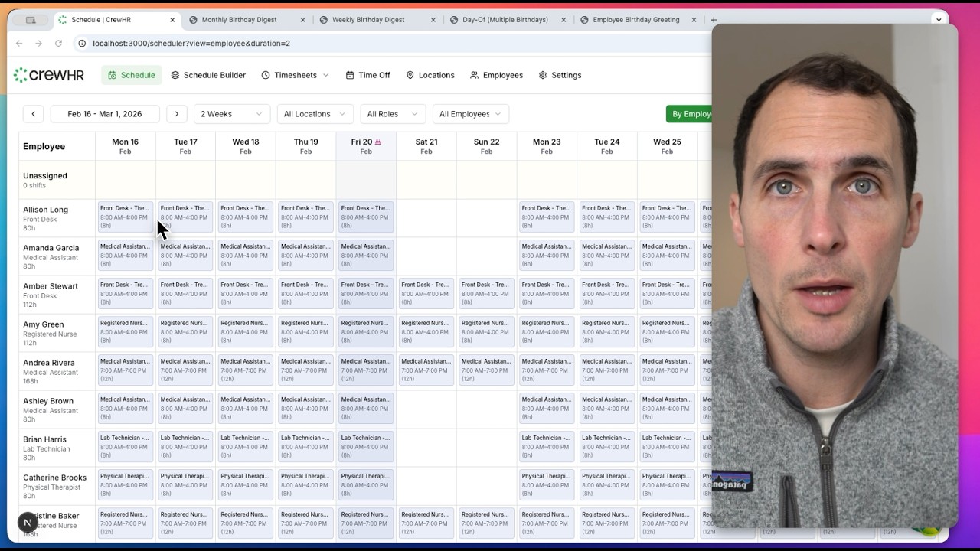This screenshot has height=551, width=980.
Task: Go to next date range
Action: 177,114
